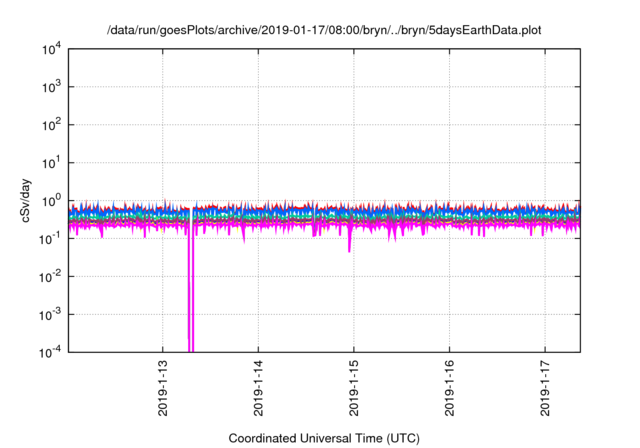Click the date label 2019-1-17
Screen dimensions: 640x448
pos(545,388)
